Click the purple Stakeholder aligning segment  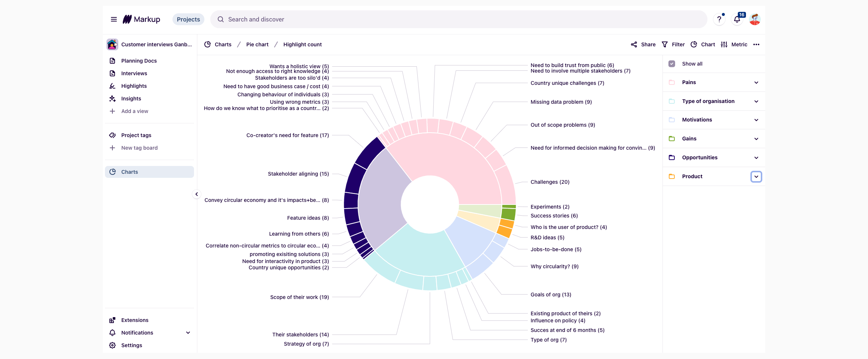coord(355,179)
